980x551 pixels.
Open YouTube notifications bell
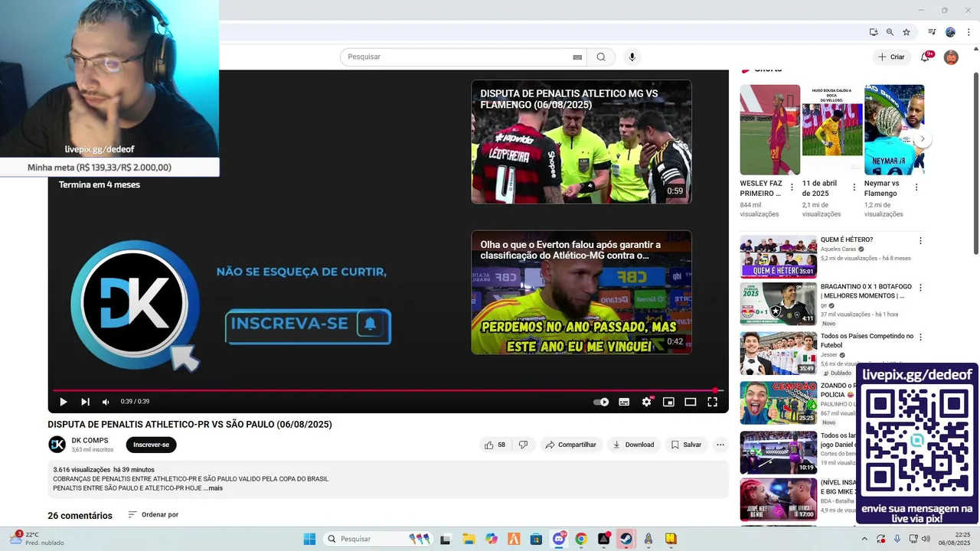(x=925, y=57)
